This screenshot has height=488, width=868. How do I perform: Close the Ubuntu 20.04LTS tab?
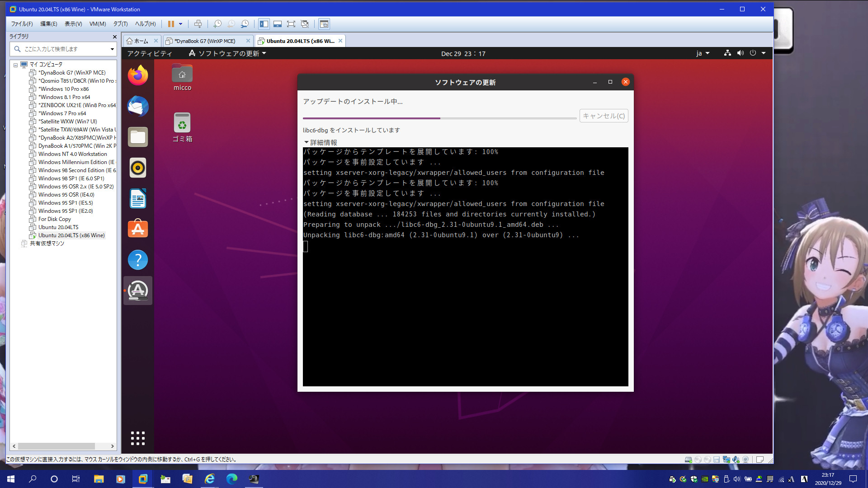340,41
